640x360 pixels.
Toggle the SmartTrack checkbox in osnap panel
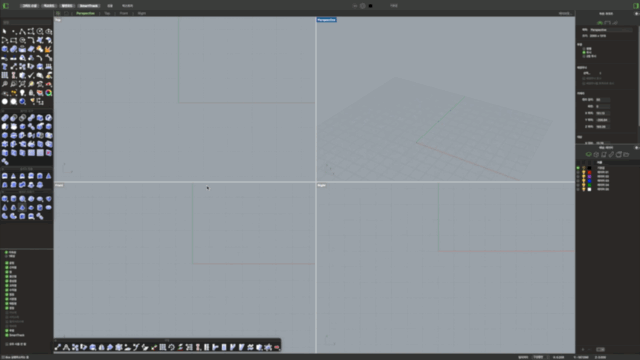[7, 335]
